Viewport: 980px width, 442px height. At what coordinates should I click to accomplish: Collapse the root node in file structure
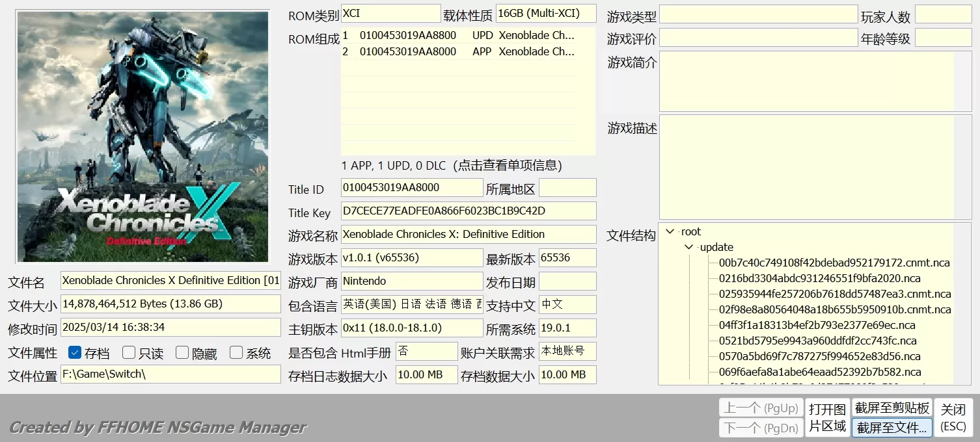tap(670, 231)
